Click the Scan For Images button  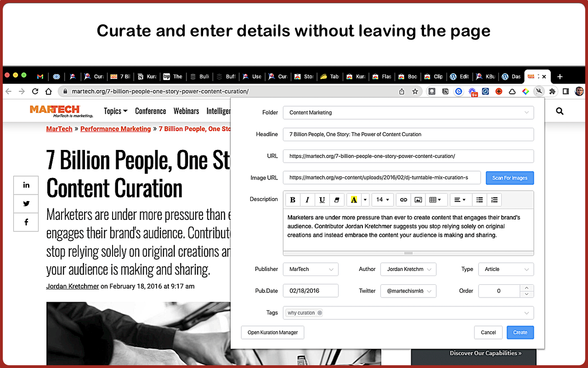pos(510,178)
